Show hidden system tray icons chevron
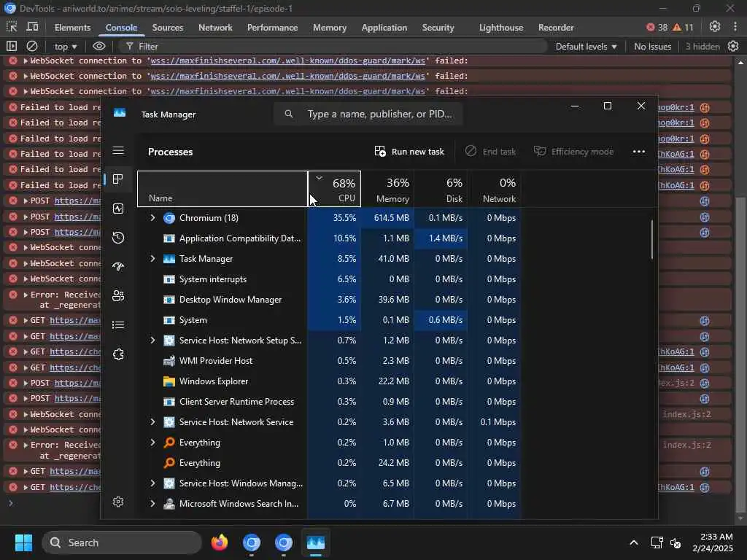Image resolution: width=747 pixels, height=560 pixels. point(634,542)
